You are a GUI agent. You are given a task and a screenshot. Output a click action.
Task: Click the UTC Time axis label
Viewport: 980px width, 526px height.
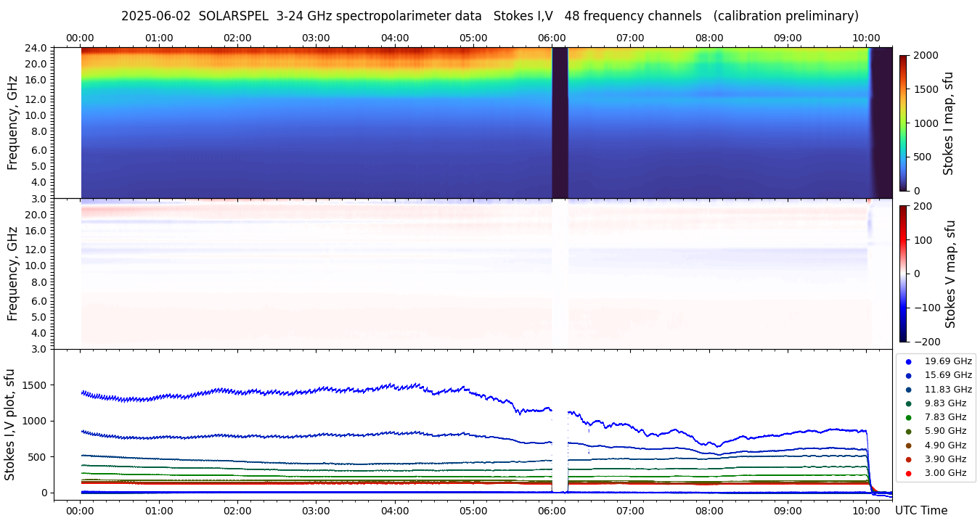pos(921,511)
